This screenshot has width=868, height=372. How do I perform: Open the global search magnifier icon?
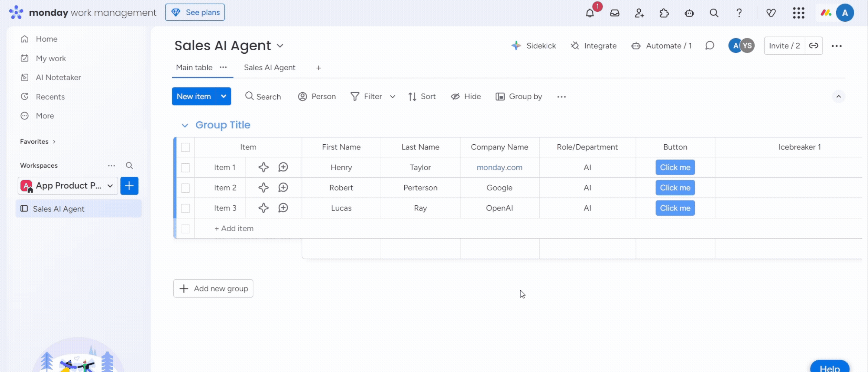(x=714, y=13)
